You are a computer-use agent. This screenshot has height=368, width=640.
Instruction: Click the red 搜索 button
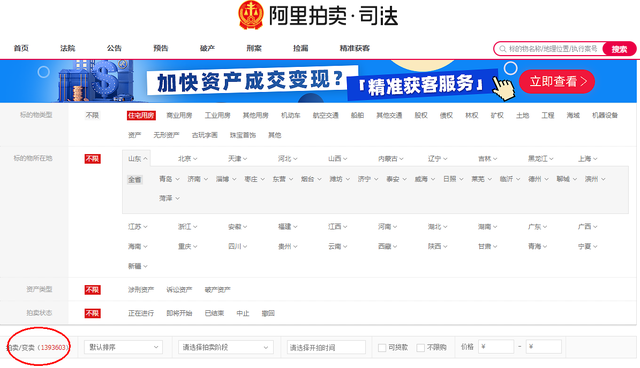pos(619,49)
